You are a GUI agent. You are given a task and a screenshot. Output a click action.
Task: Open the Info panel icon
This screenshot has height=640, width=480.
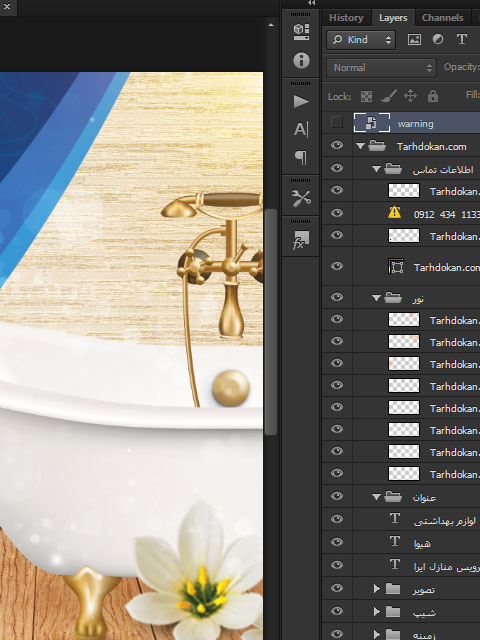[x=301, y=60]
